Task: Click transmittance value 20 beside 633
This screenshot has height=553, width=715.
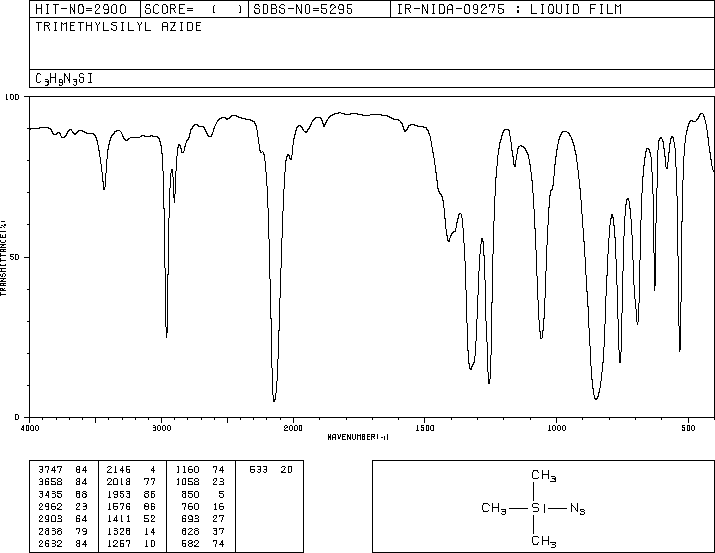Action: (286, 470)
